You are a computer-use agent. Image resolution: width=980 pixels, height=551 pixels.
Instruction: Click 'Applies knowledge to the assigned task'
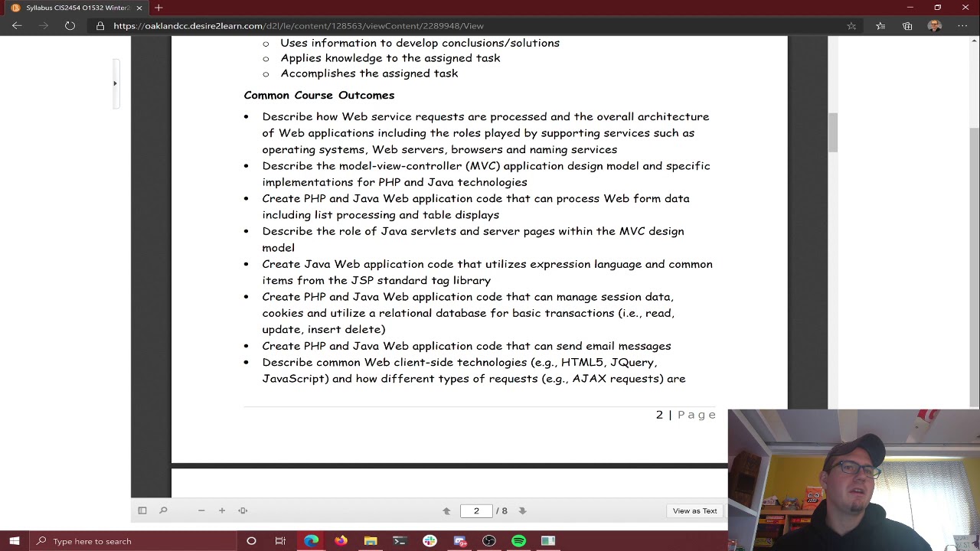pos(390,58)
